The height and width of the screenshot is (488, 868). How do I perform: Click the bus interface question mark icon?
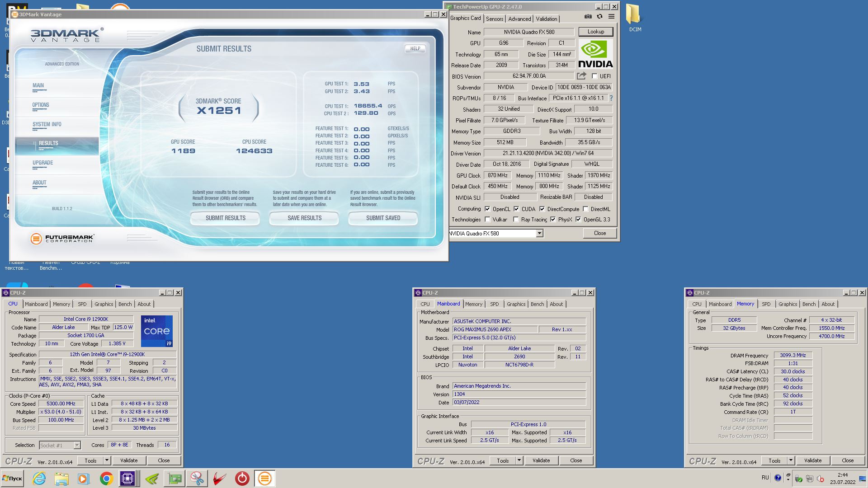(x=611, y=98)
